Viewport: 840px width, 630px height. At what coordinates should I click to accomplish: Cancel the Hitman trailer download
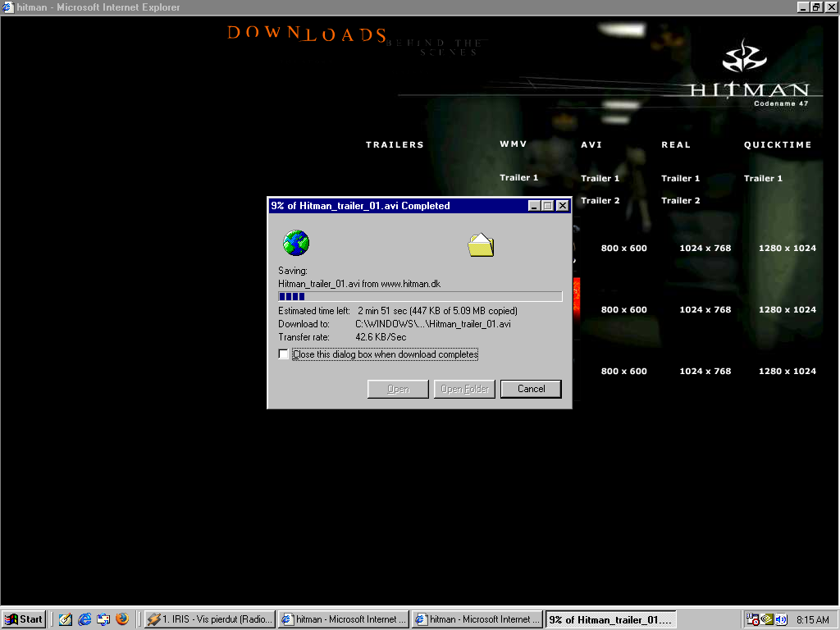pos(531,389)
